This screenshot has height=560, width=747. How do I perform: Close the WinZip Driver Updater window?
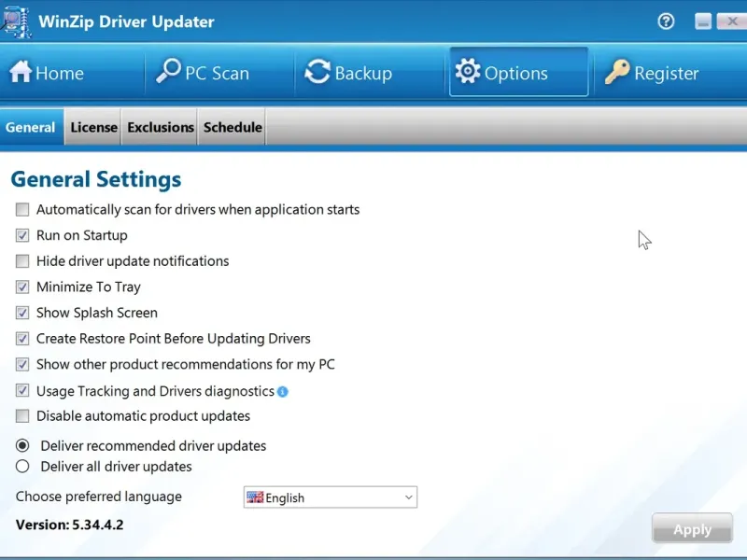(732, 21)
